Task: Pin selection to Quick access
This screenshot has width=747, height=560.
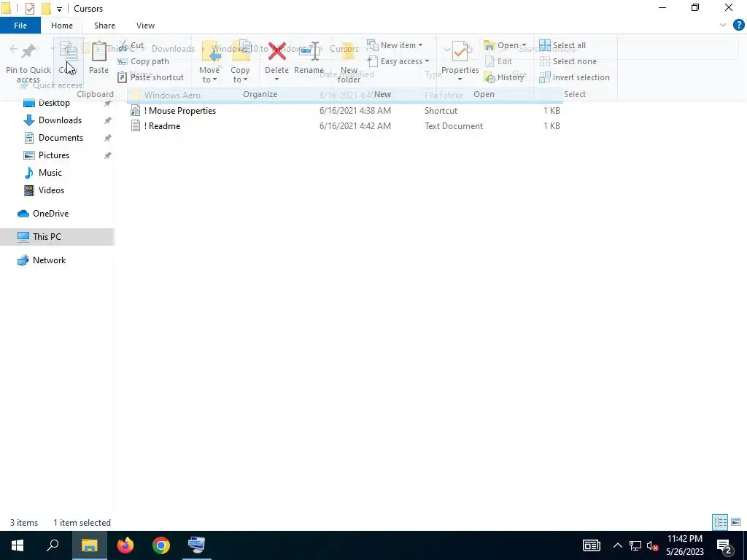Action: tap(28, 62)
